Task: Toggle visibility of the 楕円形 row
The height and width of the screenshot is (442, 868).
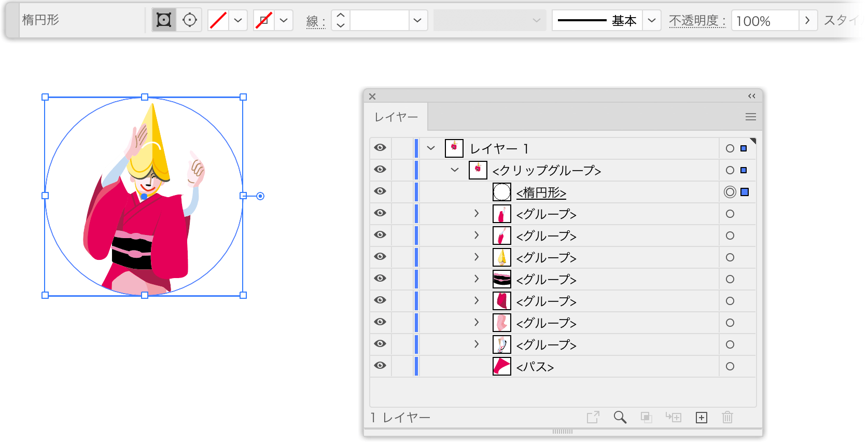Action: click(x=380, y=191)
